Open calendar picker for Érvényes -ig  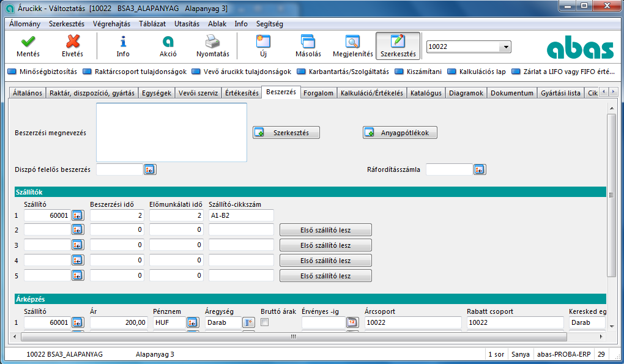[x=352, y=322]
